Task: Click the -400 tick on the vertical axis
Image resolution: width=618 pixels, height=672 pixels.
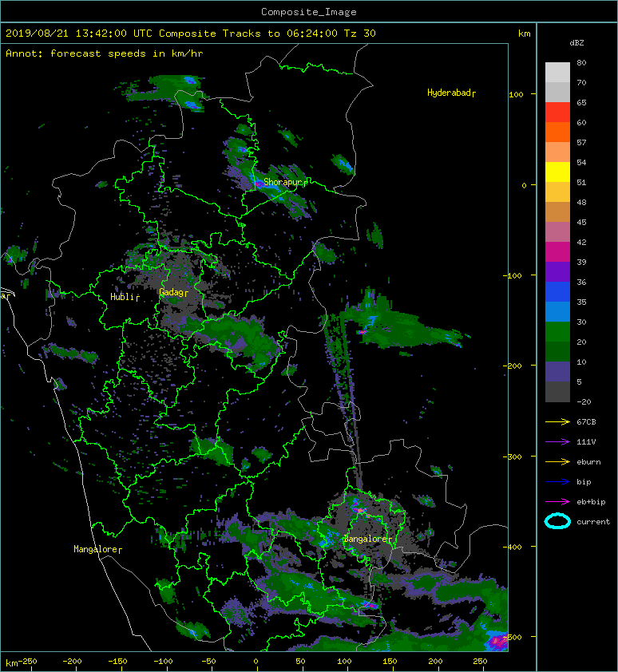Action: (512, 547)
